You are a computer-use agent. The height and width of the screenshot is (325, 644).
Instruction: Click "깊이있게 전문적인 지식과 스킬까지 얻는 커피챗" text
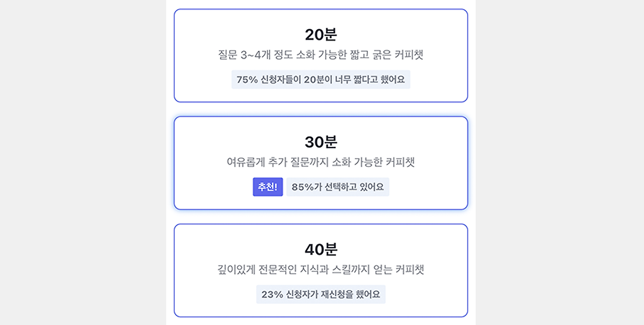coord(321,270)
